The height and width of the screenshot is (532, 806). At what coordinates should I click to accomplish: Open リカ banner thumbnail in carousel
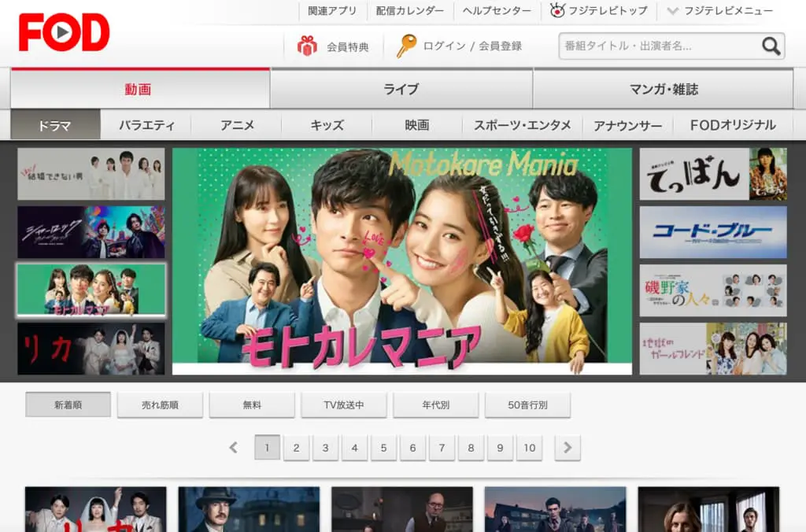pyautogui.click(x=91, y=349)
